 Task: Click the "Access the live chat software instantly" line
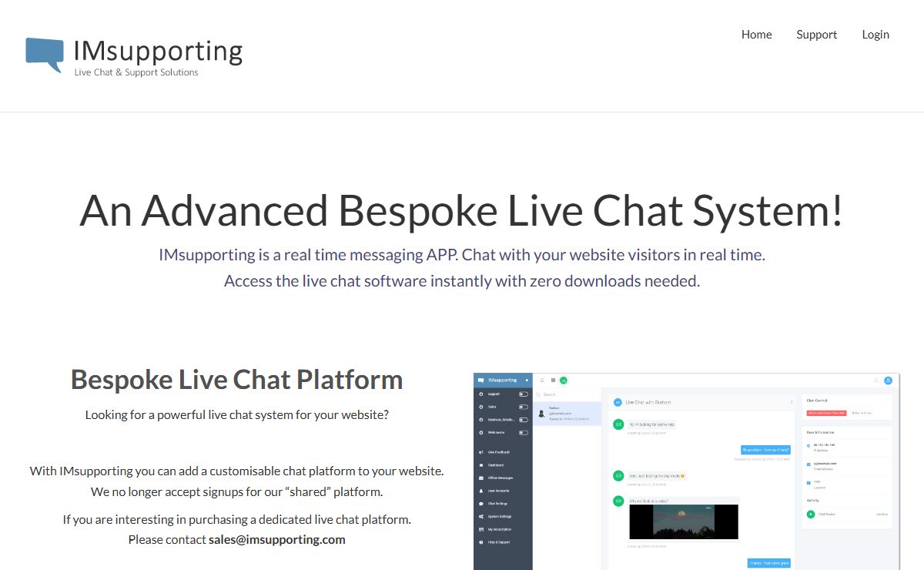point(462,281)
